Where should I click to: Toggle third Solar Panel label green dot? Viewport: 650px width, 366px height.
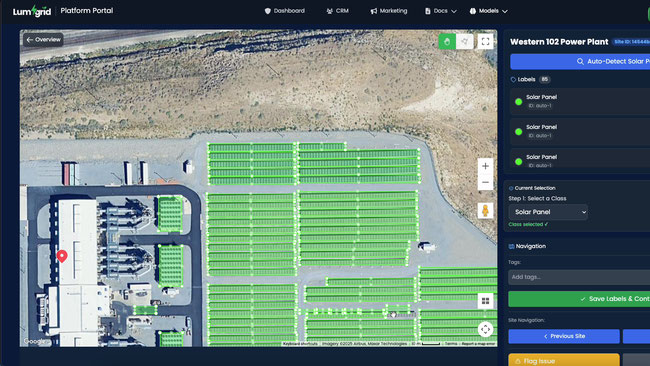point(519,162)
